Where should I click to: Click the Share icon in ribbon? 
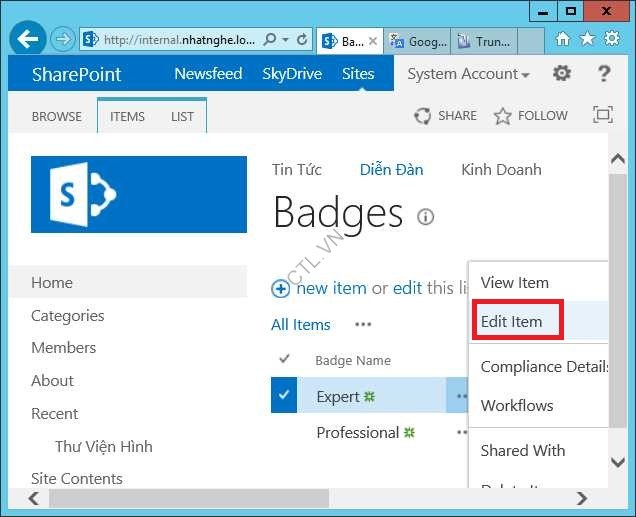pyautogui.click(x=422, y=116)
